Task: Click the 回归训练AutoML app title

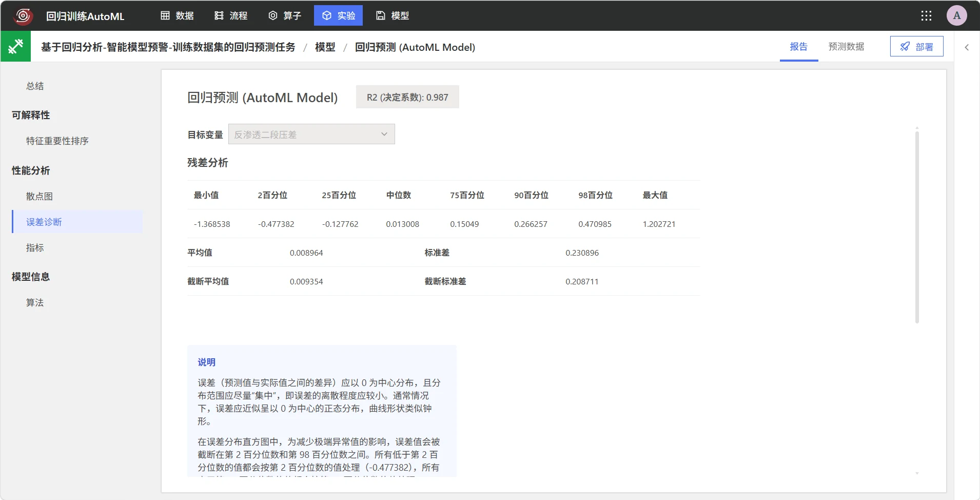Action: [x=85, y=16]
